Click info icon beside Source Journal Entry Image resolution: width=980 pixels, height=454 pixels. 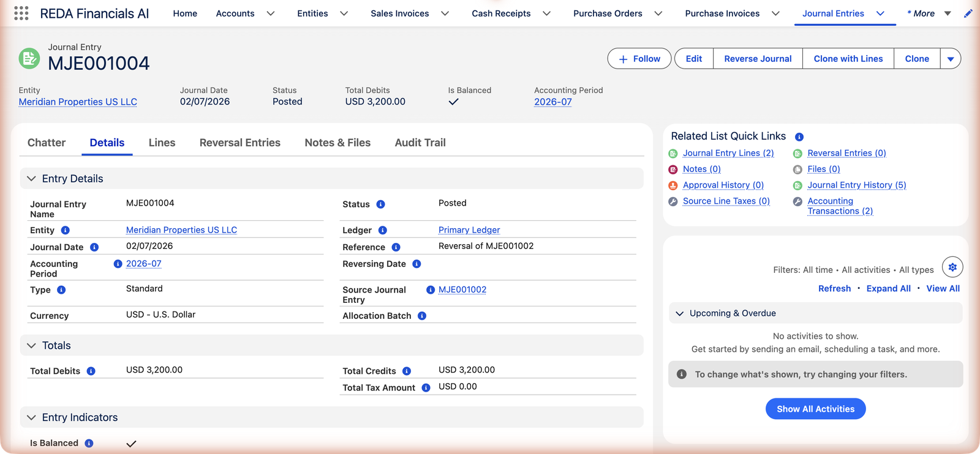coord(431,290)
